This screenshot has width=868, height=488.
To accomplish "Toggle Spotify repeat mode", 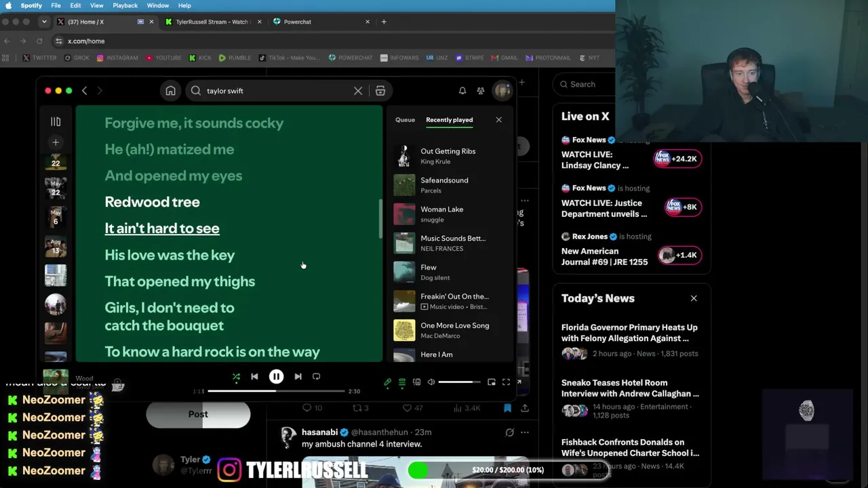I will [x=316, y=377].
